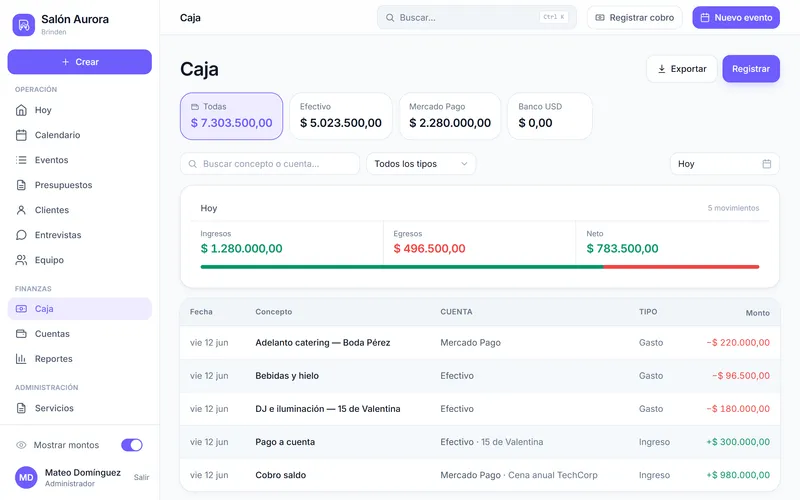Click the CUENTA column header
The height and width of the screenshot is (500, 800).
click(456, 312)
